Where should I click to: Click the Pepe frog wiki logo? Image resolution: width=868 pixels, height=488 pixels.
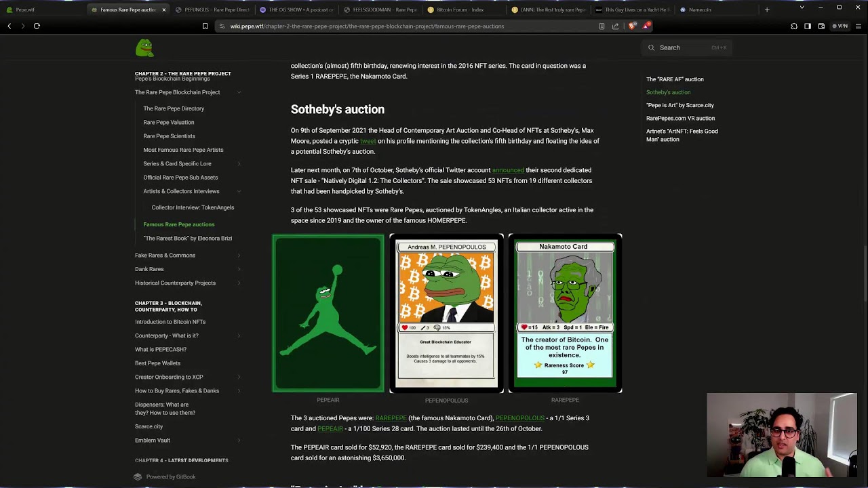[144, 47]
